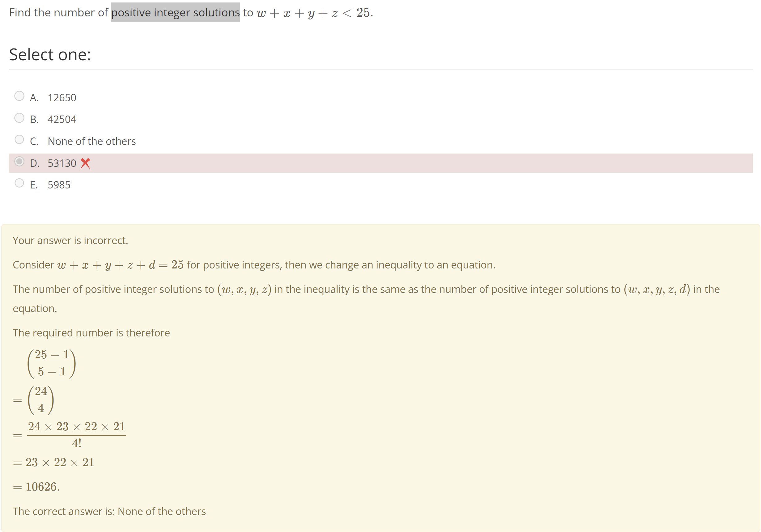
Task: Click the phrase The required number is therefore
Action: (91, 333)
